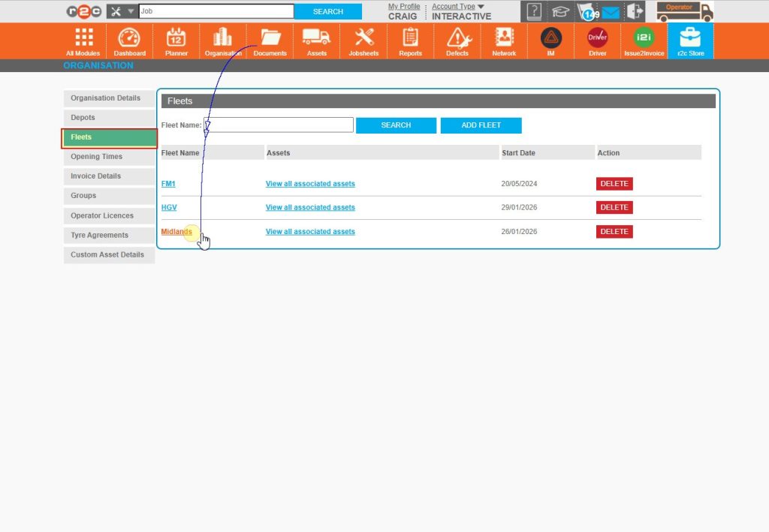Click the 26/01/2026 start date

[519, 232]
